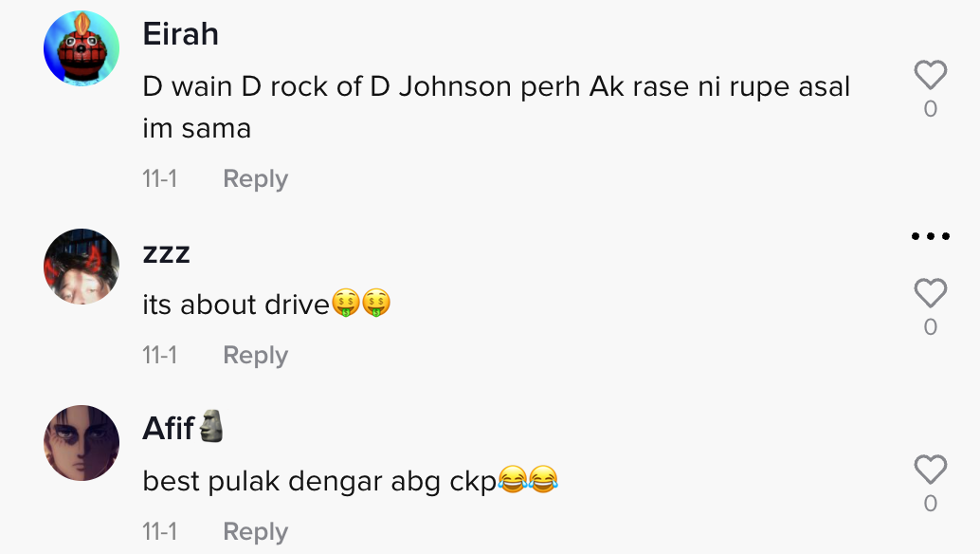The width and height of the screenshot is (980, 554).
Task: Open the Eirah username link
Action: click(181, 34)
